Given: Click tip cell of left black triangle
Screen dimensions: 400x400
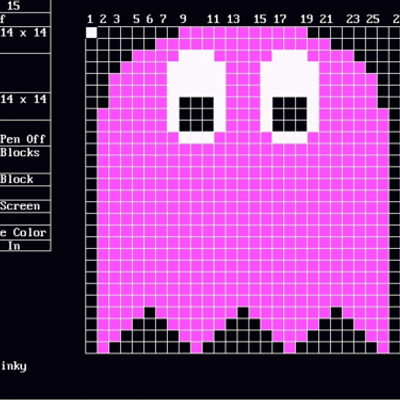Looking at the screenshot, I should pos(150,313).
